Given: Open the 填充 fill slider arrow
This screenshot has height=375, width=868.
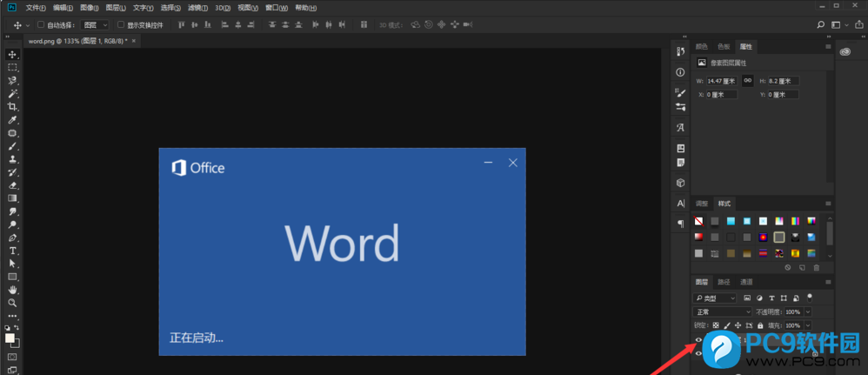Looking at the screenshot, I should coord(808,325).
